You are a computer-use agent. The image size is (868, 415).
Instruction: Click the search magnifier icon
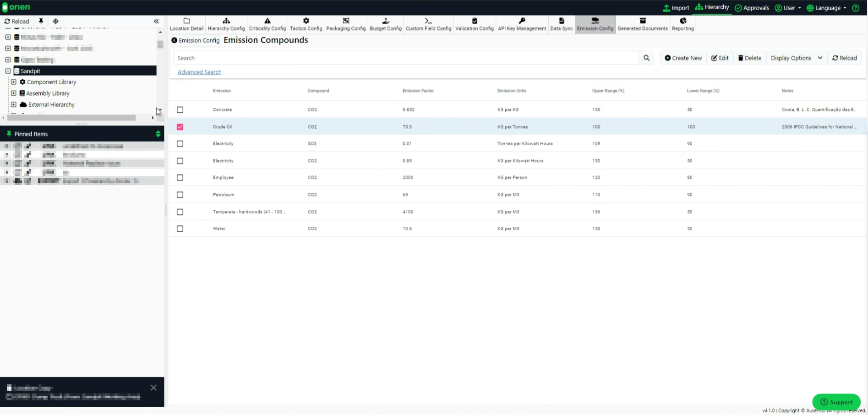coord(646,58)
